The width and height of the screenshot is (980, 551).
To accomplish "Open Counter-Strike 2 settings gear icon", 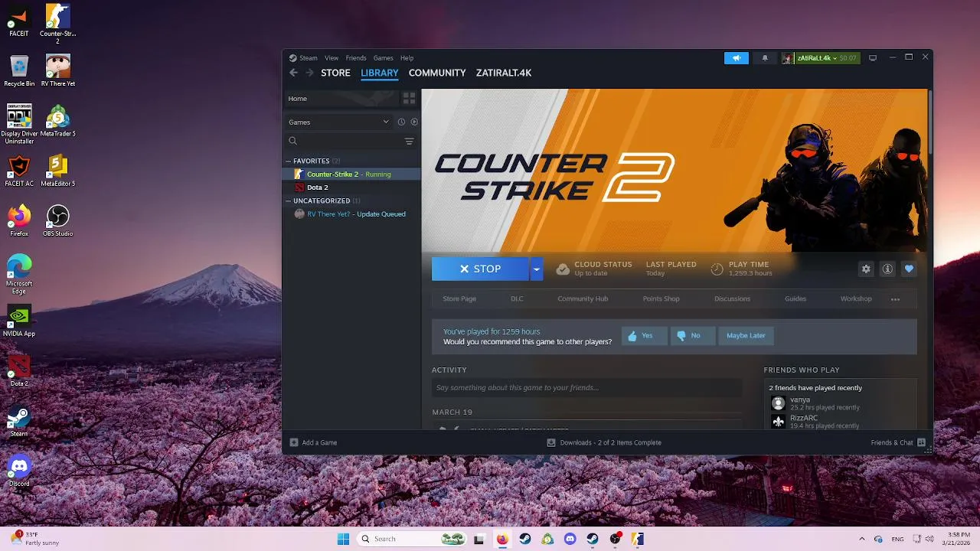I will (866, 269).
